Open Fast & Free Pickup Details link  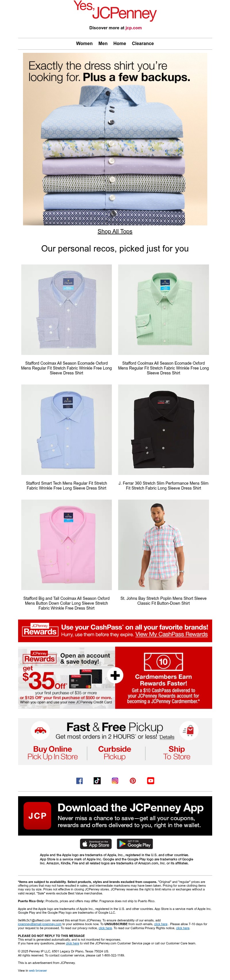[x=167, y=737]
